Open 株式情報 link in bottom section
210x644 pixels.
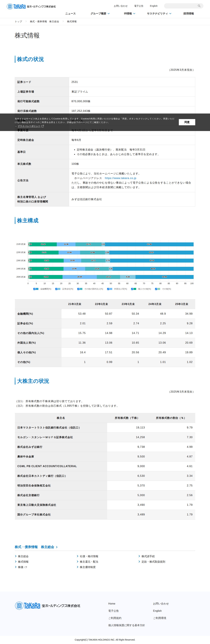coord(23,562)
